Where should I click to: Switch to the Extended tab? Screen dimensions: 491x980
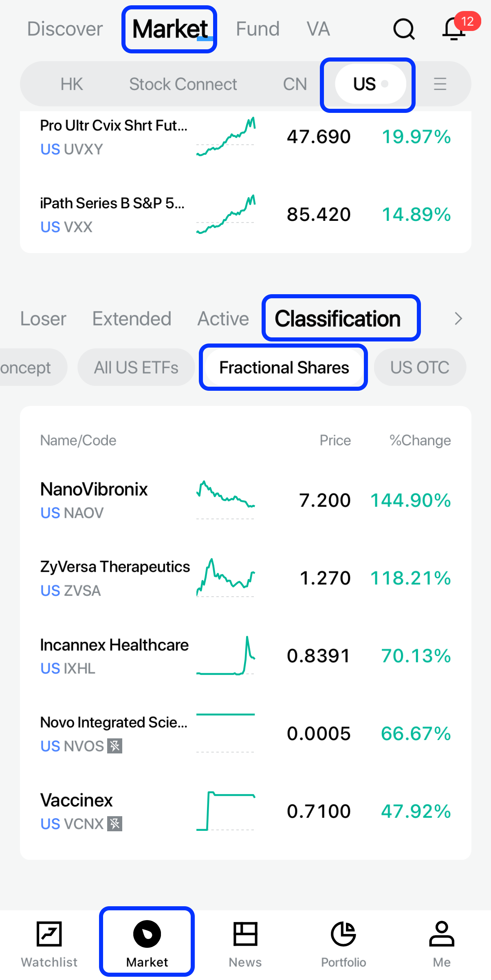[x=132, y=319]
